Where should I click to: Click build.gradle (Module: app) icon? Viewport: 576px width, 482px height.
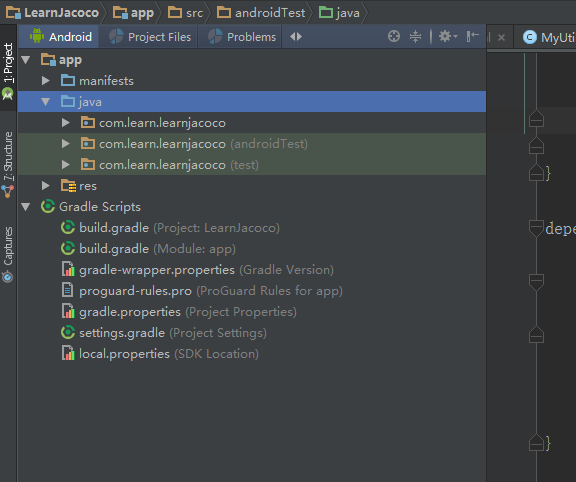point(68,249)
